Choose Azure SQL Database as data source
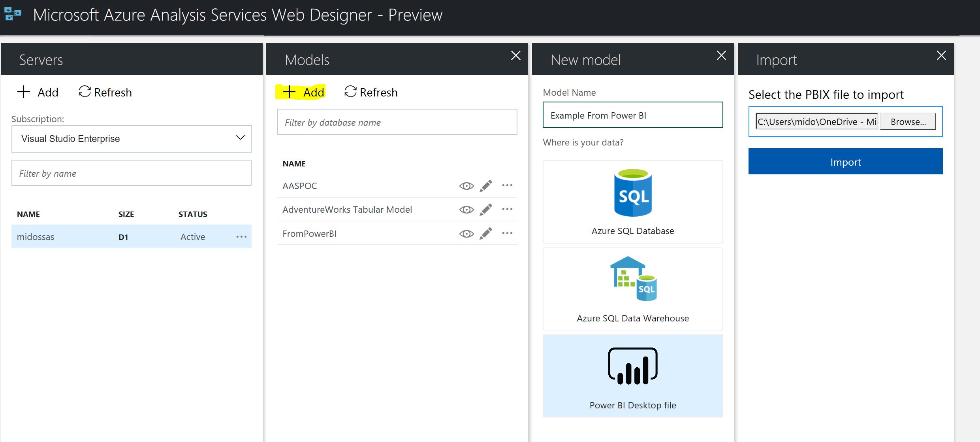Viewport: 980px width, 442px height. pos(633,202)
